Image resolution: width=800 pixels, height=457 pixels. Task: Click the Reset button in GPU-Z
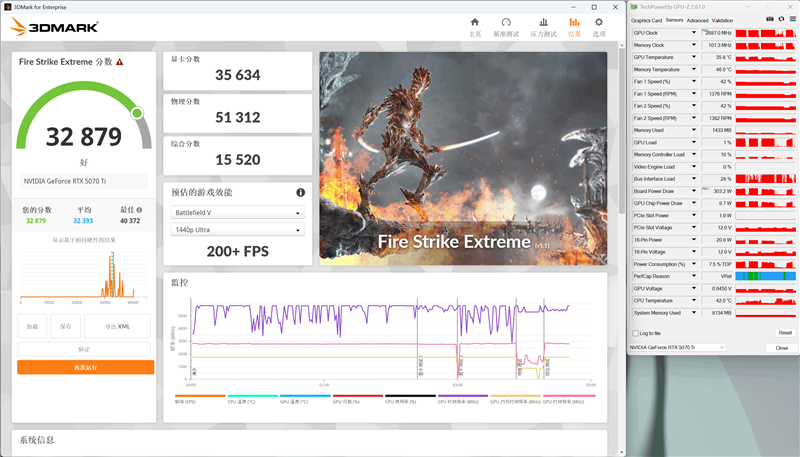pos(785,333)
